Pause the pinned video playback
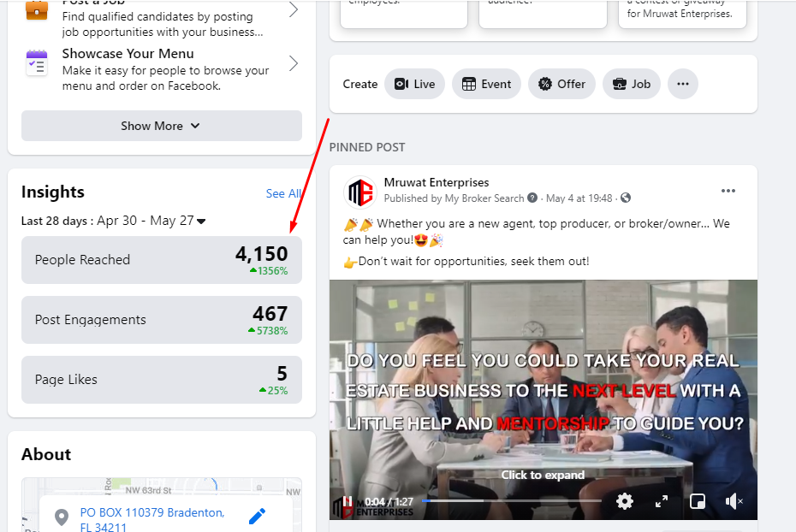This screenshot has height=532, width=796. click(x=348, y=502)
